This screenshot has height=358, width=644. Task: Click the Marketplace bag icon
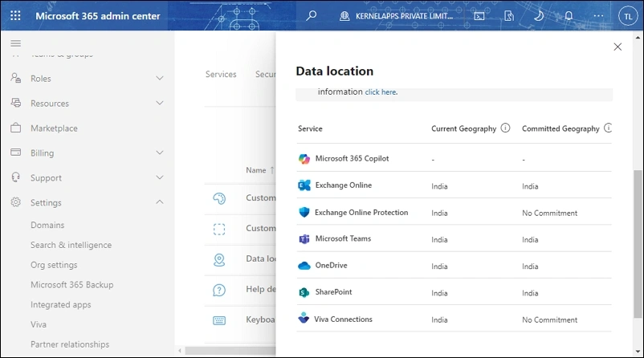[x=15, y=128]
